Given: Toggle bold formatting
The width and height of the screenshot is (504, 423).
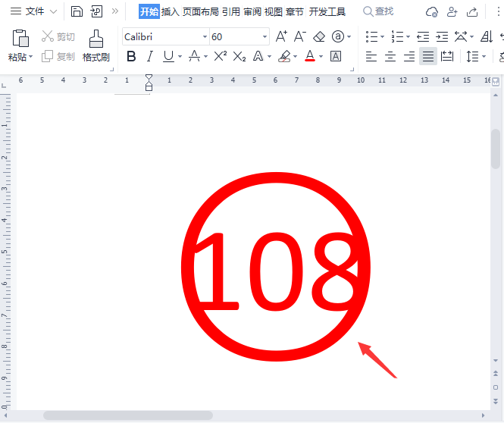Looking at the screenshot, I should pyautogui.click(x=131, y=56).
